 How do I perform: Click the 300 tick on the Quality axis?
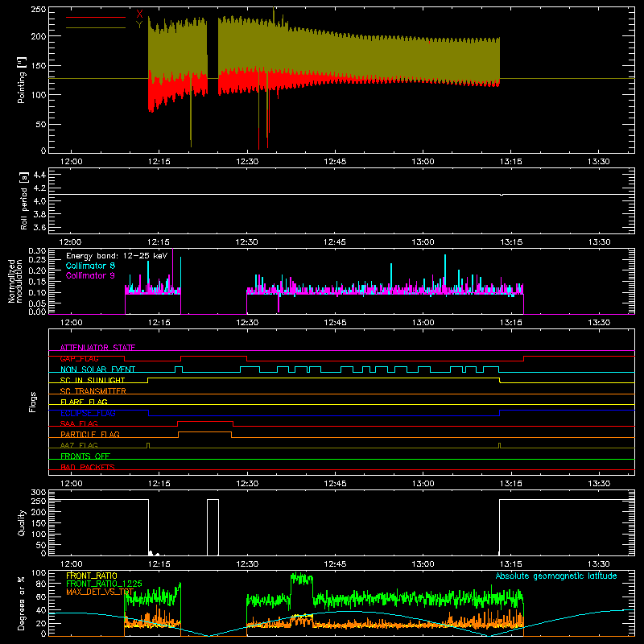click(39, 493)
